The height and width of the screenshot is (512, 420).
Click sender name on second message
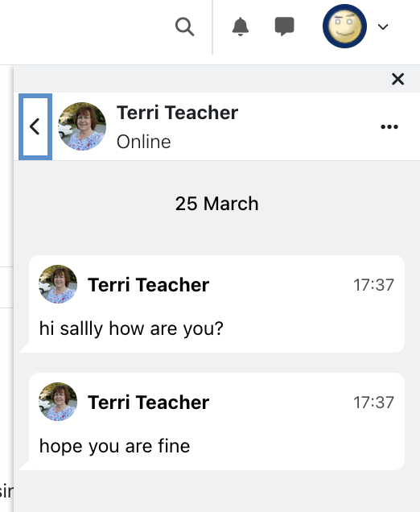tap(149, 403)
